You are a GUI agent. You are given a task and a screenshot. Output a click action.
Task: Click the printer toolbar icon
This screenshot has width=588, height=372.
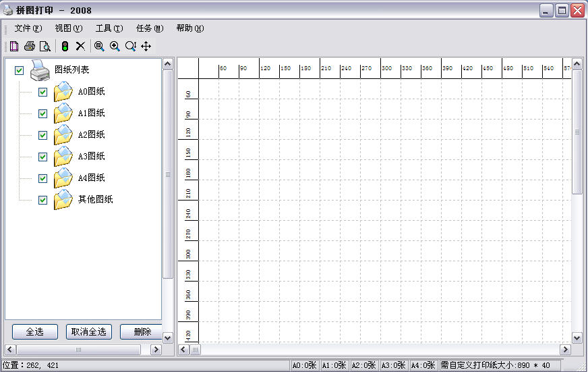(30, 46)
